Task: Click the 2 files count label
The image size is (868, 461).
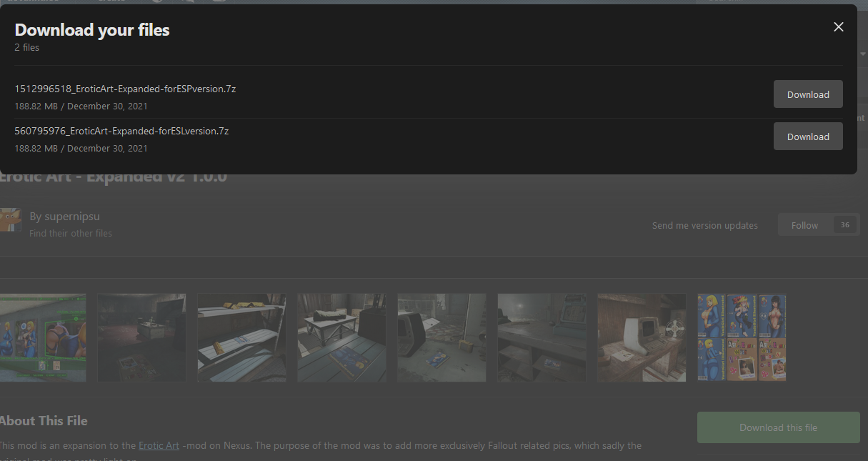Action: [27, 47]
